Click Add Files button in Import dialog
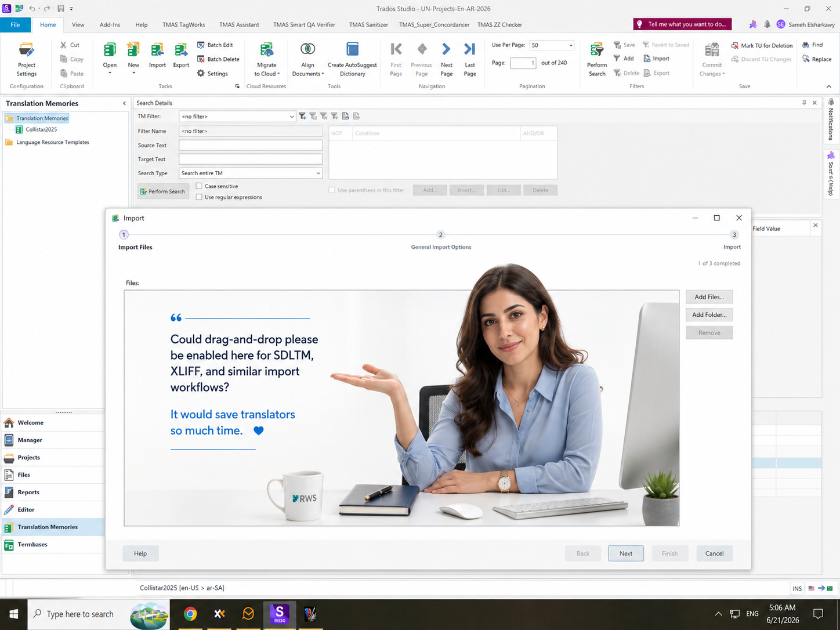 click(709, 296)
